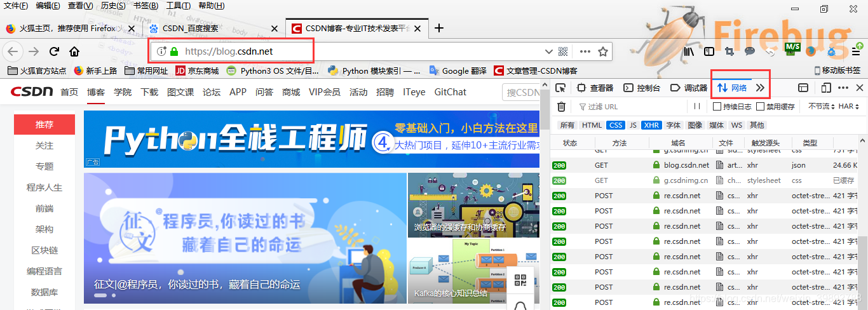
Task: Open the Firefox home page icon
Action: click(x=74, y=51)
